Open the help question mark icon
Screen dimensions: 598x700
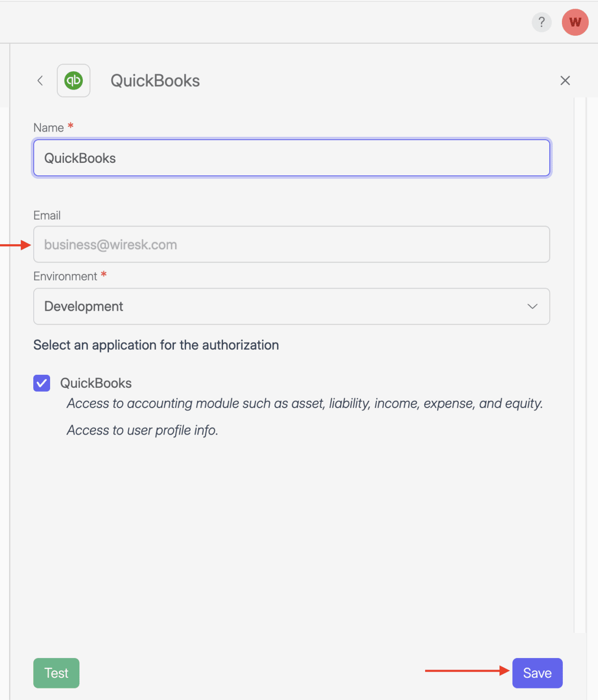[541, 22]
